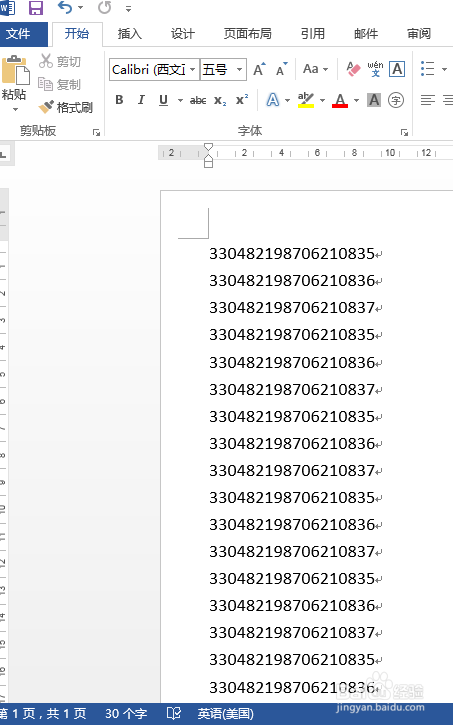This screenshot has height=725, width=453.
Task: Switch to the 引用 tab
Action: [x=312, y=34]
